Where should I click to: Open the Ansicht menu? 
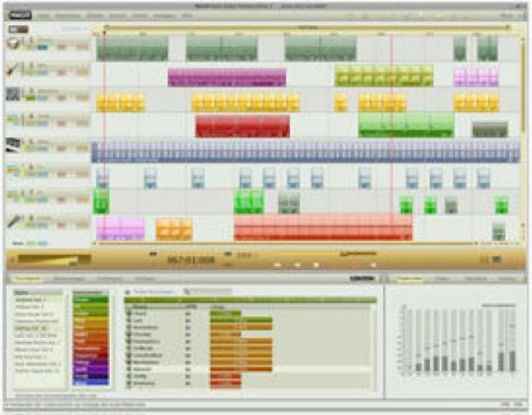118,16
